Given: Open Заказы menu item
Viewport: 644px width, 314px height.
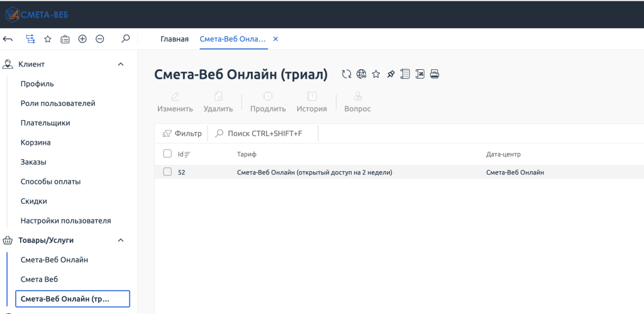Looking at the screenshot, I should coord(33,162).
